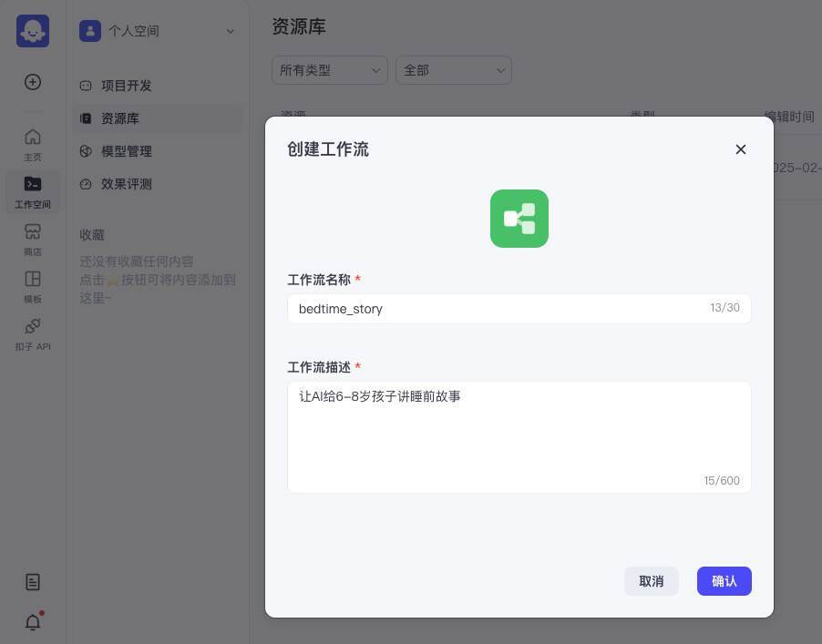Click the 确认 confirm button
Viewport: 822px width, 644px height.
coord(724,581)
